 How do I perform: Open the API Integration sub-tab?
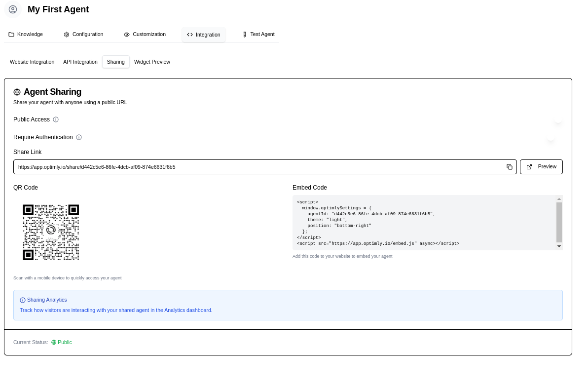(80, 62)
